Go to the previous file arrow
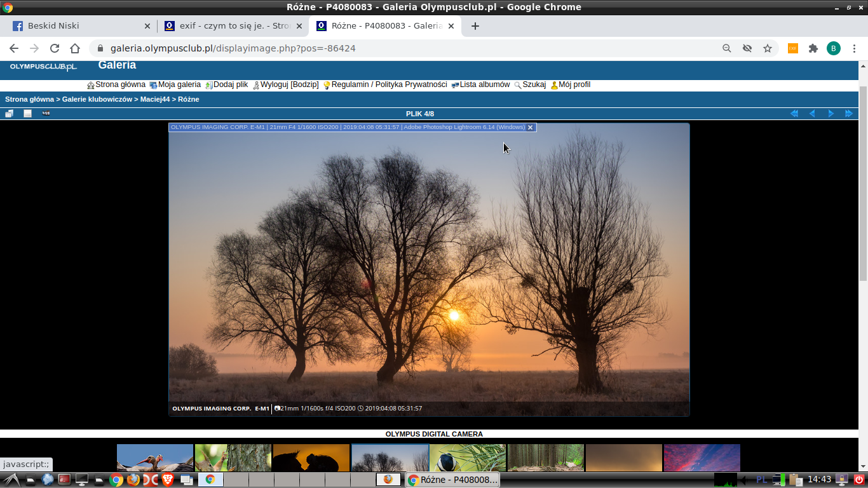The image size is (868, 488). (x=812, y=114)
